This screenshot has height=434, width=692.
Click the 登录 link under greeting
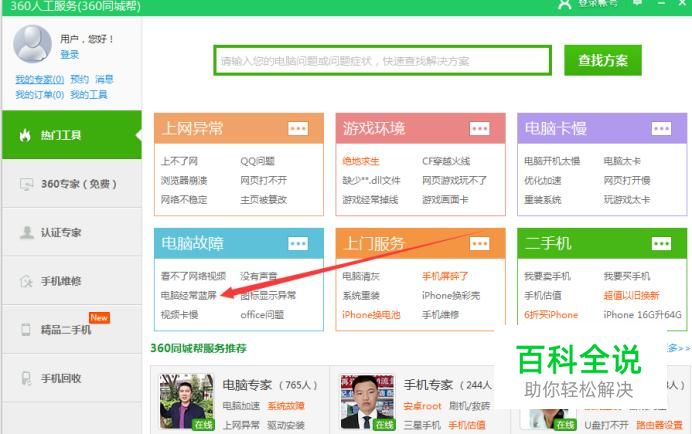pyautogui.click(x=69, y=55)
